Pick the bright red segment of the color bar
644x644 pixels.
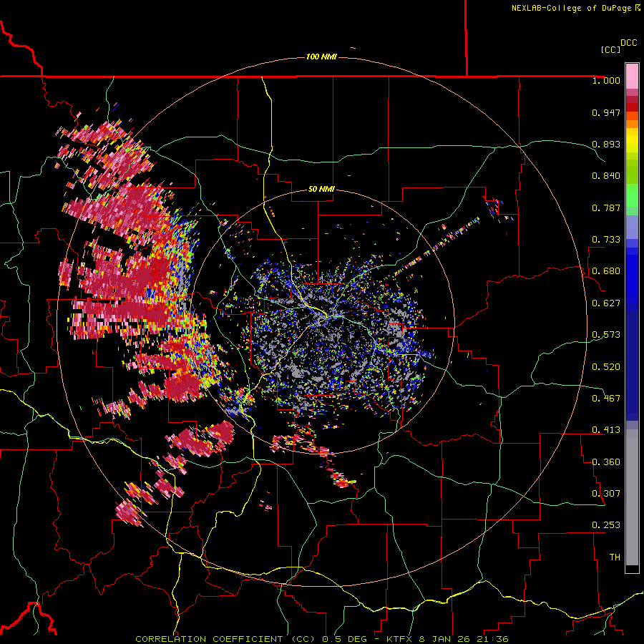tap(632, 107)
